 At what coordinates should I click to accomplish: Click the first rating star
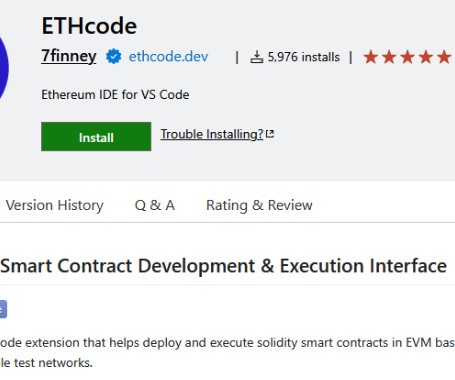[371, 57]
